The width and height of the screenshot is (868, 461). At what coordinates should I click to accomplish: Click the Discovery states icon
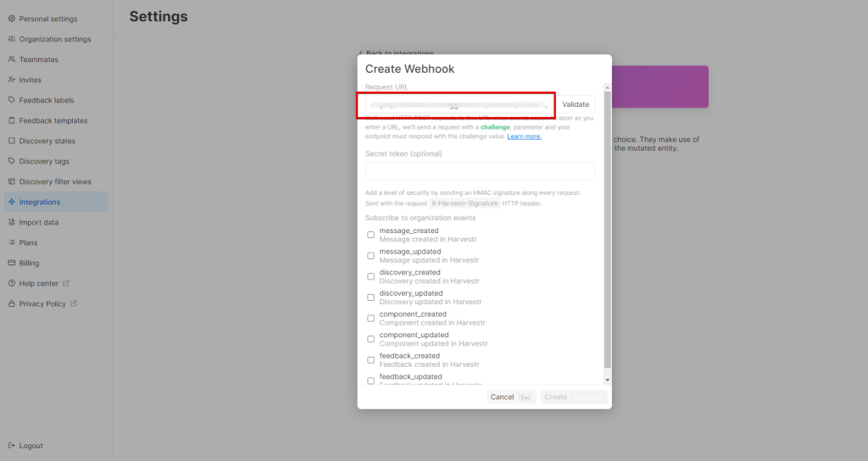click(x=11, y=141)
